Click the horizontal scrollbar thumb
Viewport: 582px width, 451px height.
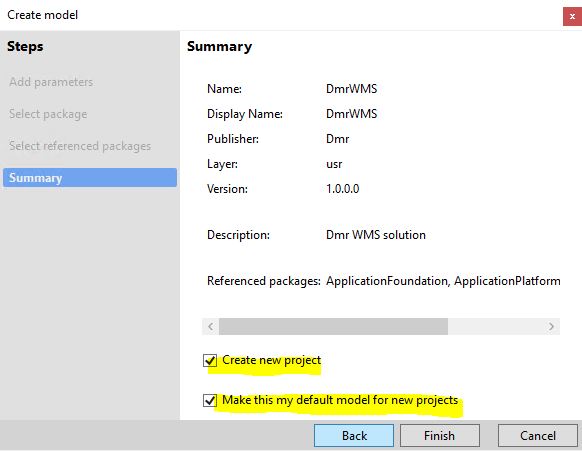click(x=333, y=327)
